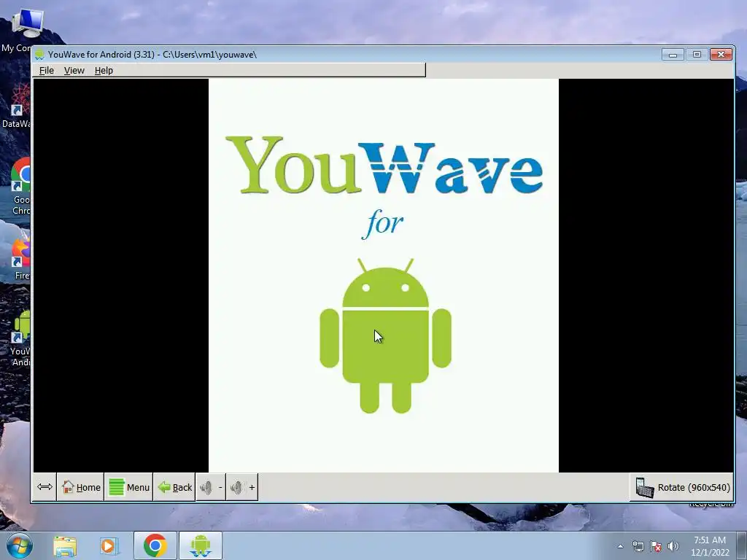The width and height of the screenshot is (747, 560).
Task: Maximize the YouWave window
Action: tap(697, 54)
